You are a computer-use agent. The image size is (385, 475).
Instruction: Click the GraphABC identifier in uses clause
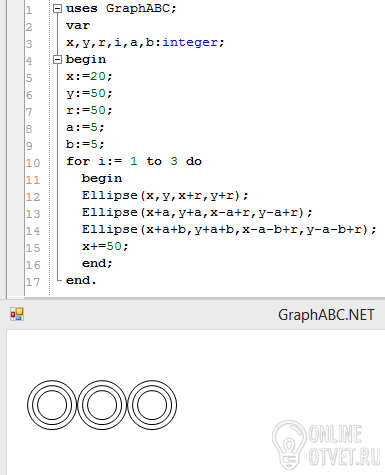click(137, 8)
